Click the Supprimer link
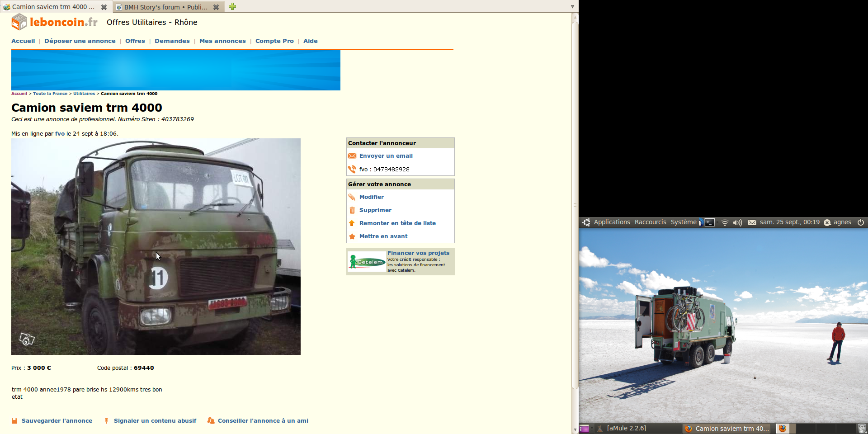The width and height of the screenshot is (868, 434). coord(375,210)
